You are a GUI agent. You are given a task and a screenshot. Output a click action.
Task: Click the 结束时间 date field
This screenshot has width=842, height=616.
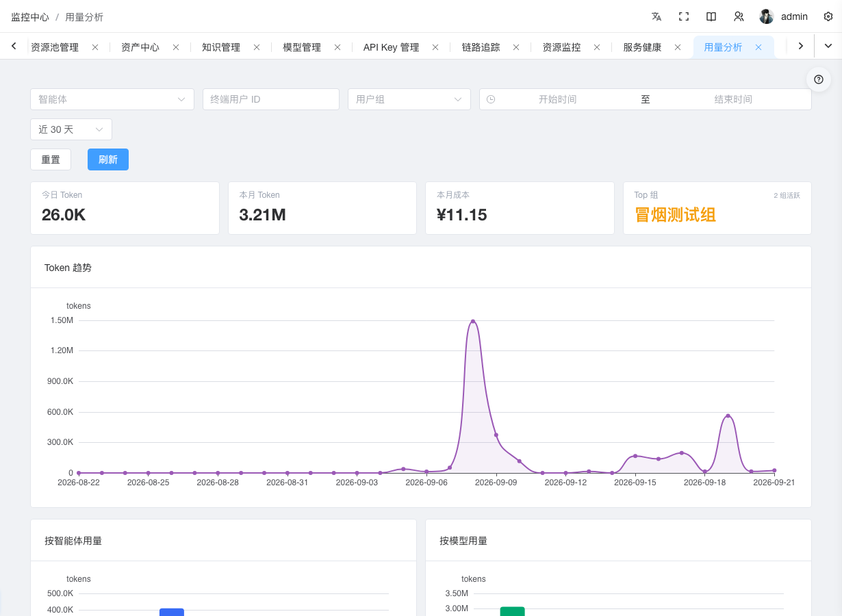(733, 99)
